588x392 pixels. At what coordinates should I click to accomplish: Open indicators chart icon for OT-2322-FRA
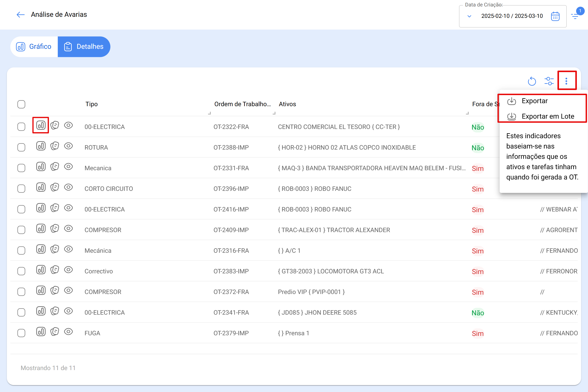(x=41, y=125)
